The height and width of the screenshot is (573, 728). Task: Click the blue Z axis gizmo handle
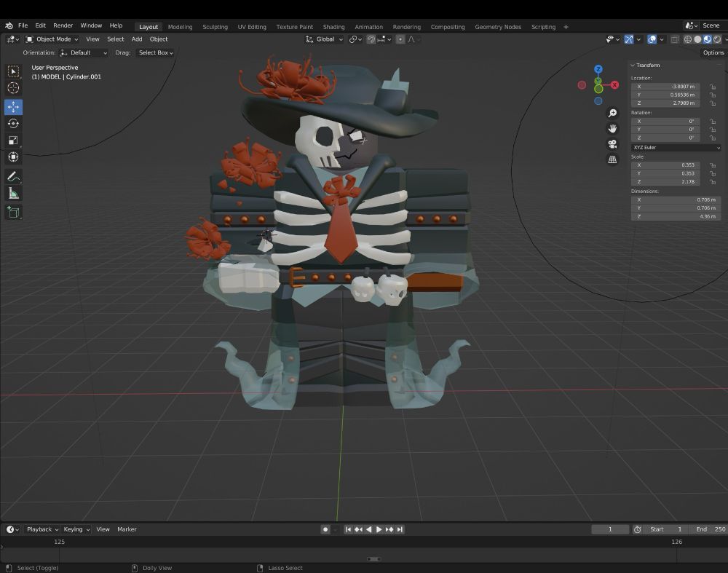(598, 69)
